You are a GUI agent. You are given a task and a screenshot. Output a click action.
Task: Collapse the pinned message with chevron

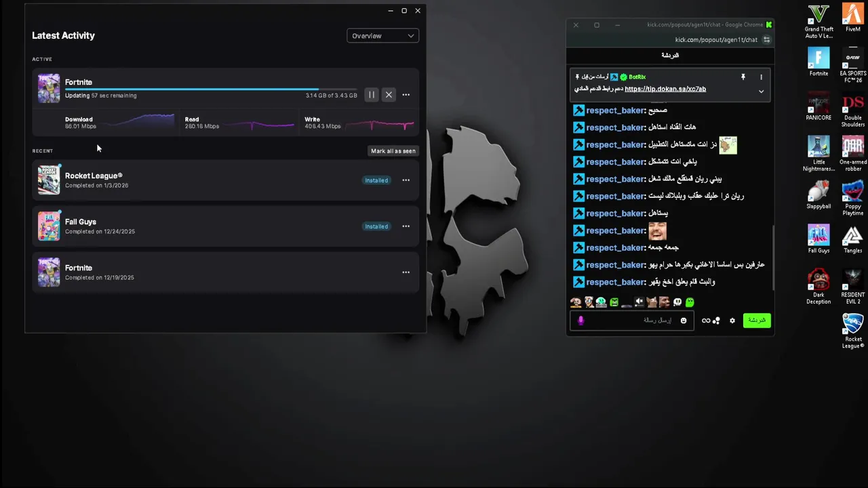point(761,91)
